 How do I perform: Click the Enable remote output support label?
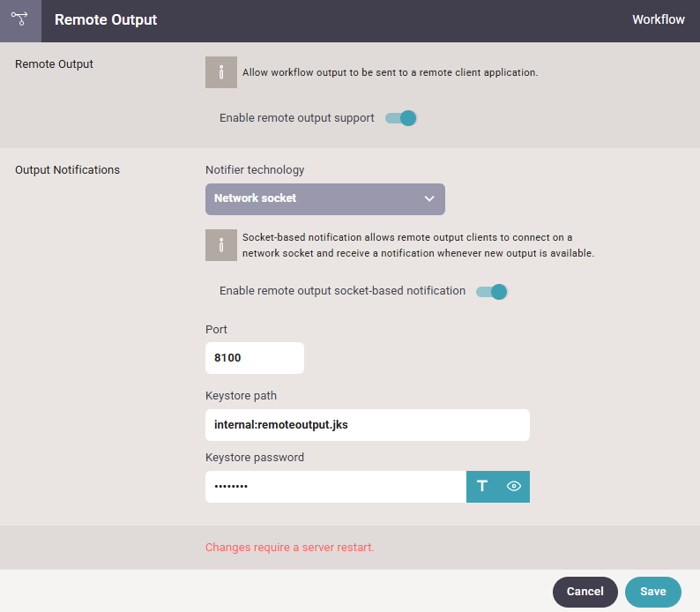pyautogui.click(x=297, y=118)
